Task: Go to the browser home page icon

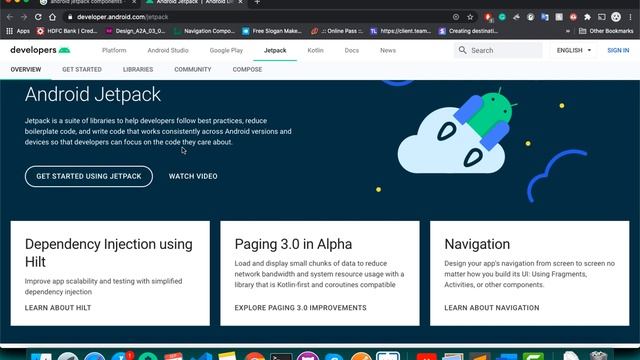Action: click(52, 17)
